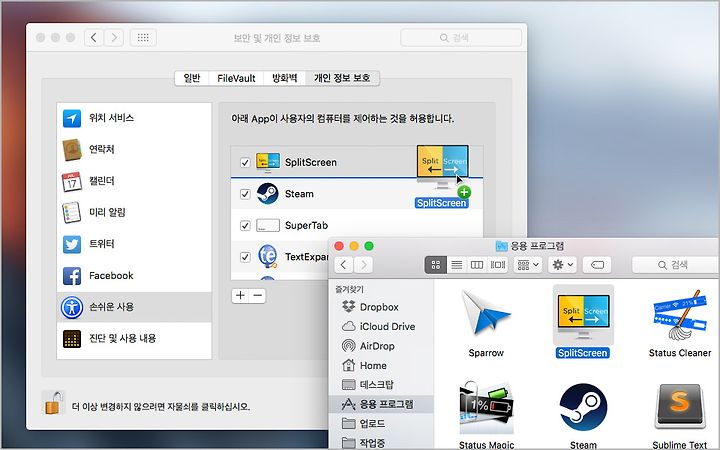Toggle TextExpander checkbox in allowed apps

click(x=245, y=257)
